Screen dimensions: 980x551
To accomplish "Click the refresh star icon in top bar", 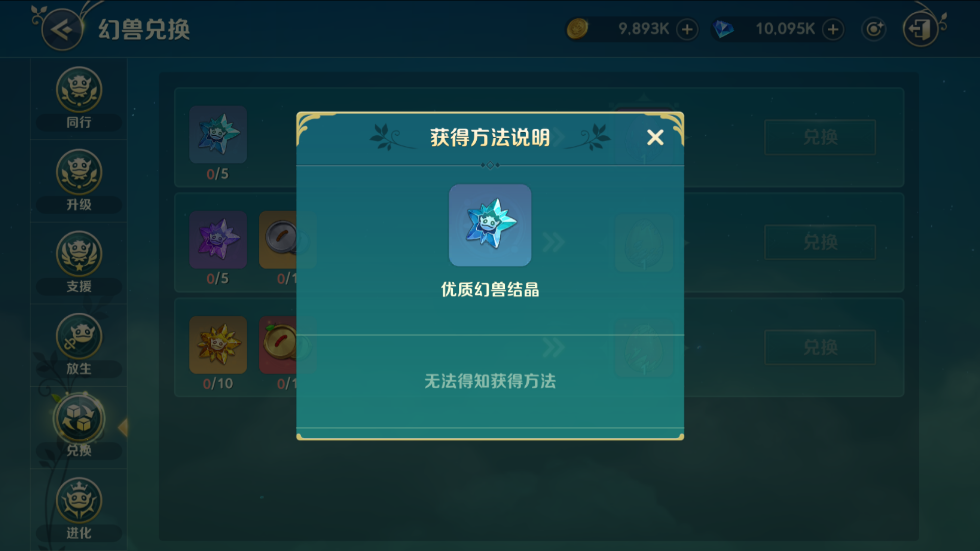I will tap(874, 29).
